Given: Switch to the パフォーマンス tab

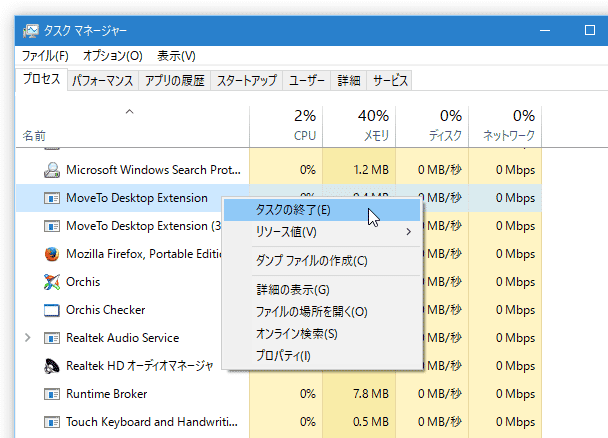Looking at the screenshot, I should tap(103, 81).
